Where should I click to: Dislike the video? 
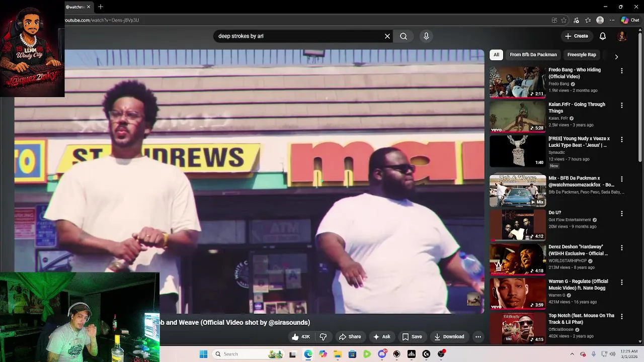tap(324, 337)
